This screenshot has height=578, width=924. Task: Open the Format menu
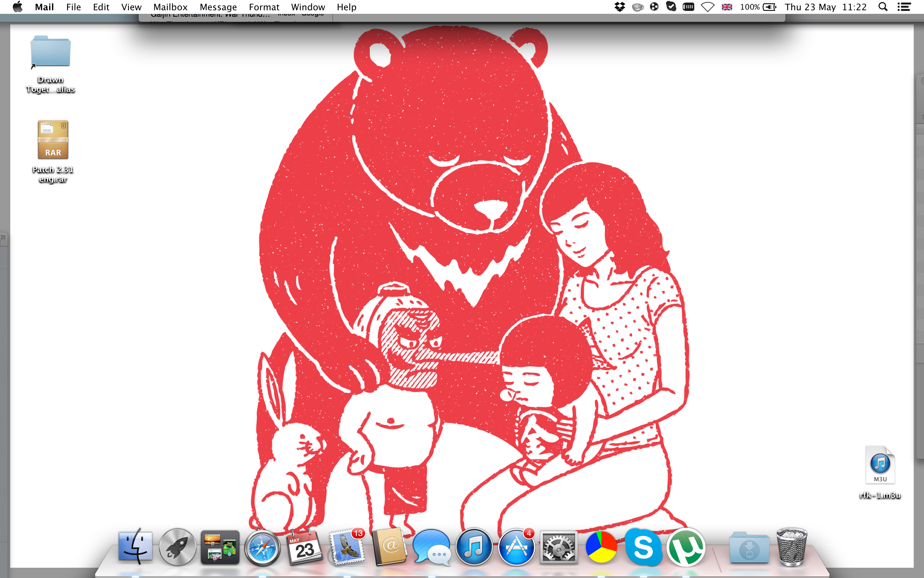pos(264,7)
